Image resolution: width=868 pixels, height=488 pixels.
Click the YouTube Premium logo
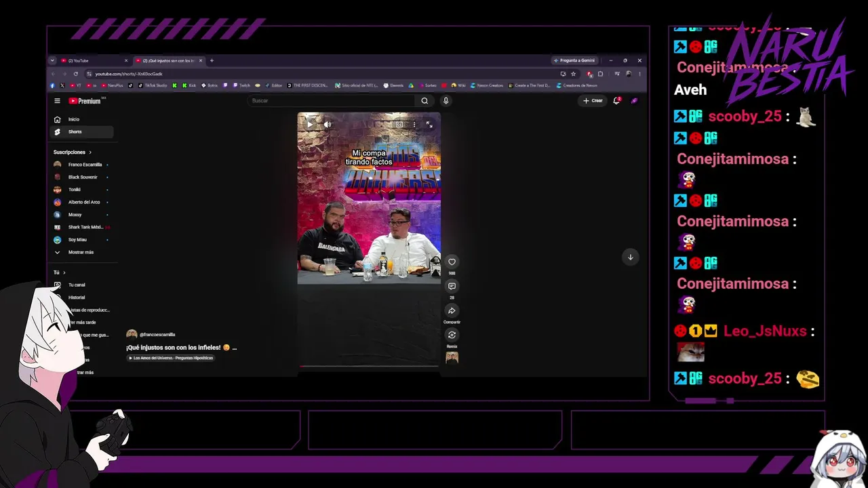[85, 101]
